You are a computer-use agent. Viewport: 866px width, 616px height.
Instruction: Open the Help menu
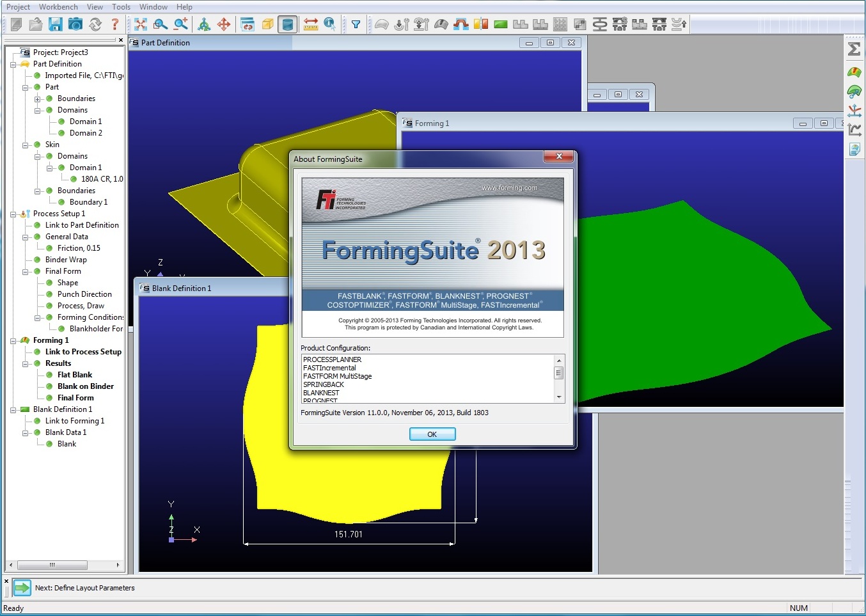pos(184,6)
